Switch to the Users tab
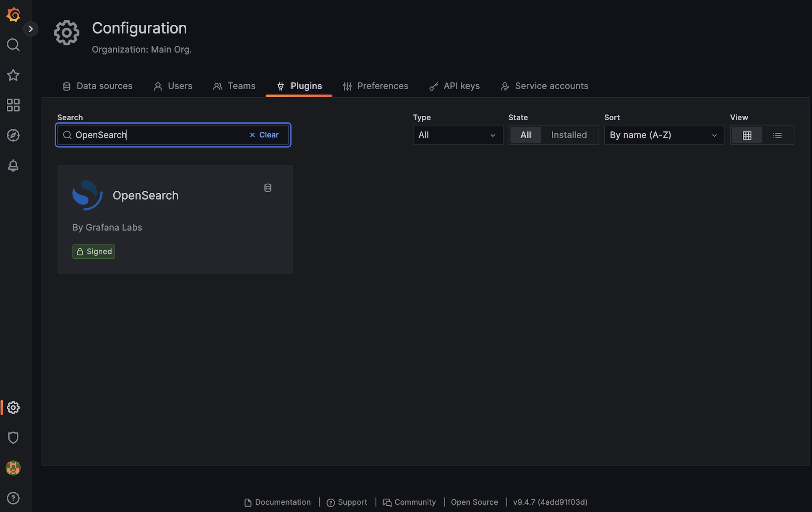This screenshot has width=812, height=512. point(173,86)
